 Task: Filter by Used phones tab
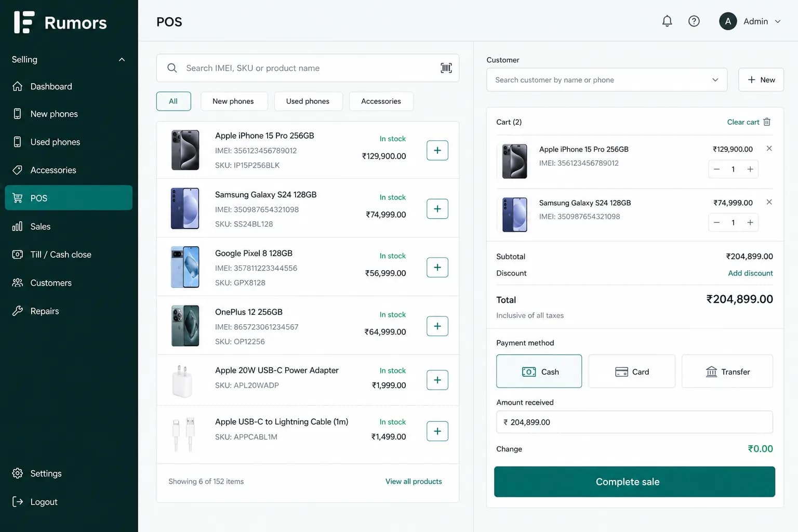(x=308, y=101)
